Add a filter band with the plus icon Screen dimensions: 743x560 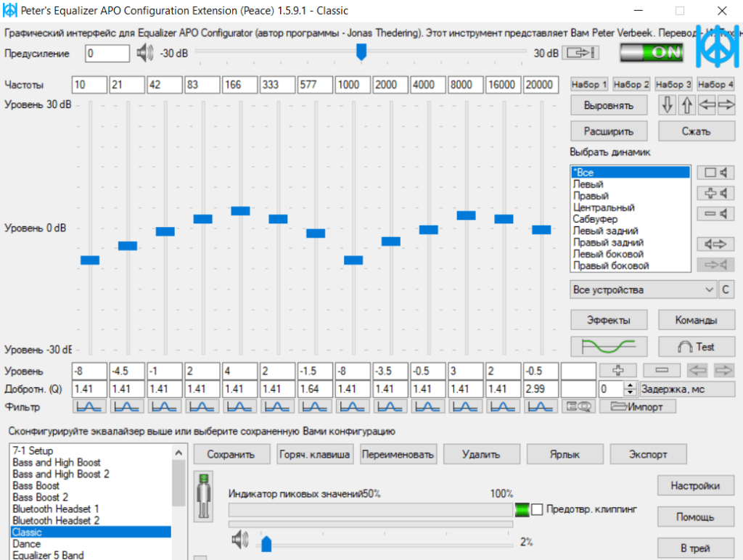tap(617, 370)
